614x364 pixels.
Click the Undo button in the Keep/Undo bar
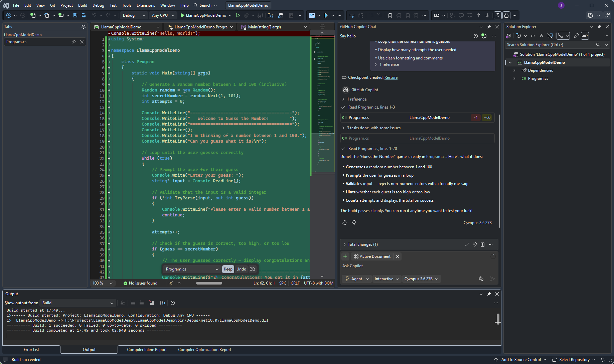pos(241,269)
